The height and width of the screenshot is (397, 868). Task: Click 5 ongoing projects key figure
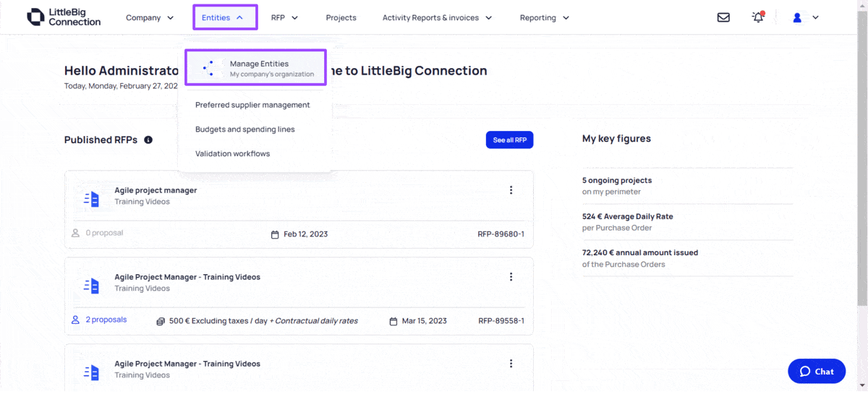617,180
